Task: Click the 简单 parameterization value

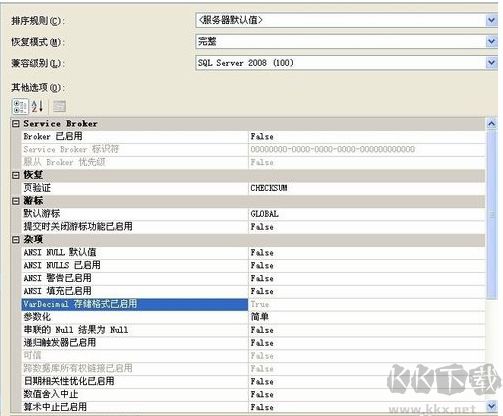Action: click(260, 317)
